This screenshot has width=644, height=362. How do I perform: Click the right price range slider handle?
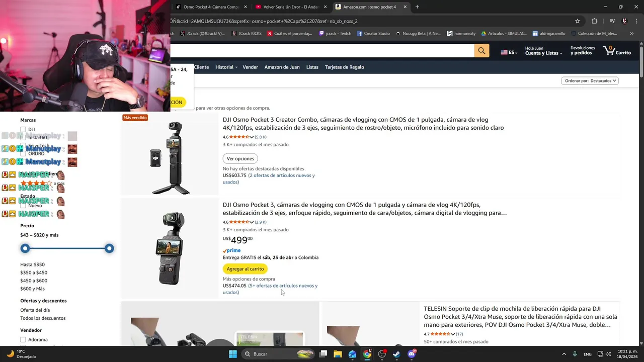(x=109, y=248)
